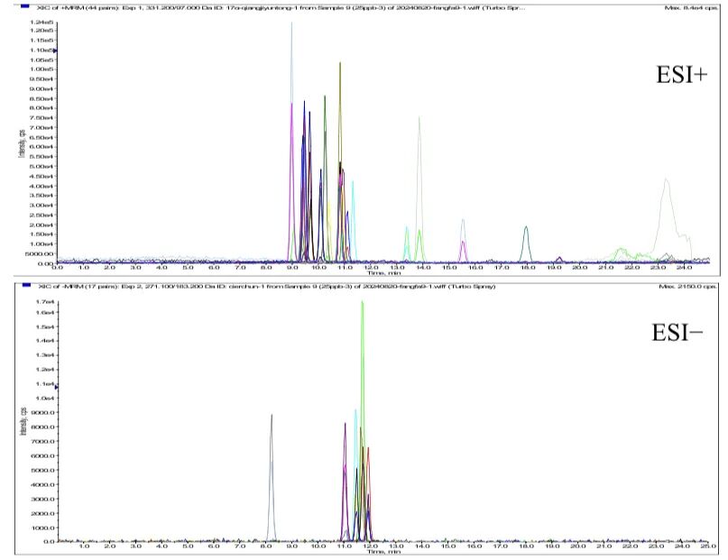Click the blue legend icon of the -MRM pane
Viewport: 728px width, 560px height.
coord(26,285)
